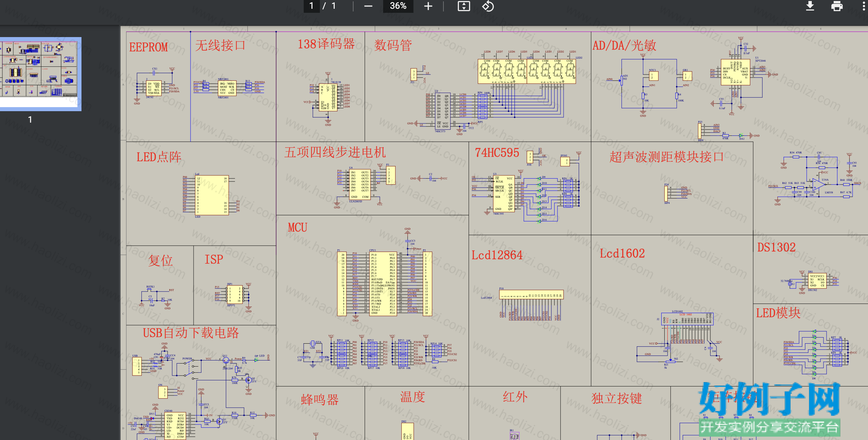Viewport: 868px width, 440px height.
Task: Select the current page number field
Action: tap(311, 6)
